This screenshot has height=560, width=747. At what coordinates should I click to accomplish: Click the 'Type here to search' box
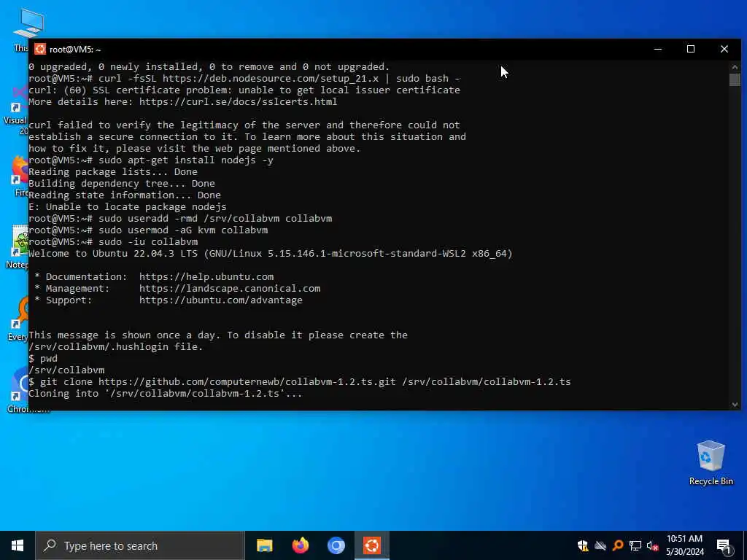140,545
